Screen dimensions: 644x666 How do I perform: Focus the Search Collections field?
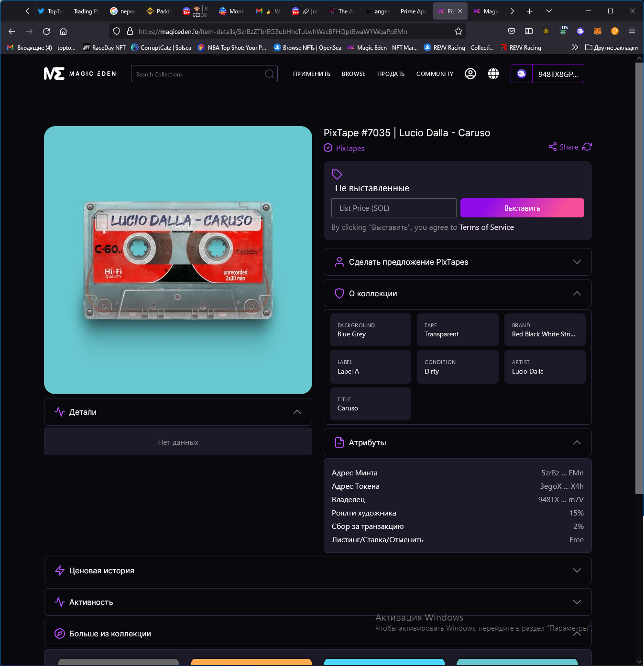204,74
